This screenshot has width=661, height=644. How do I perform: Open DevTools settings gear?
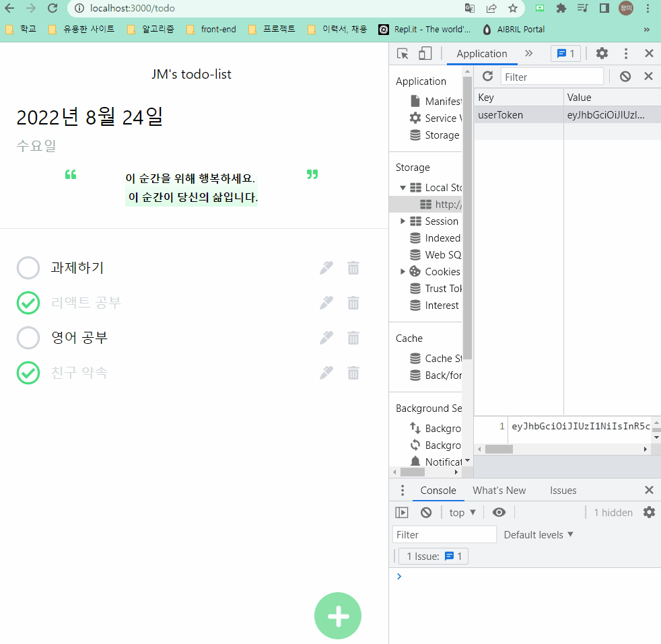tap(602, 53)
